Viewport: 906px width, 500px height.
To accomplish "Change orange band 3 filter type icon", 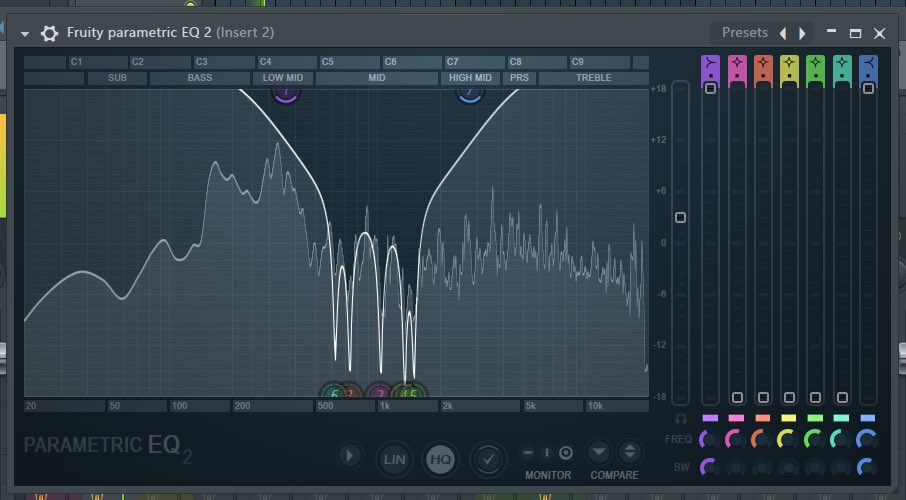I will tap(763, 63).
